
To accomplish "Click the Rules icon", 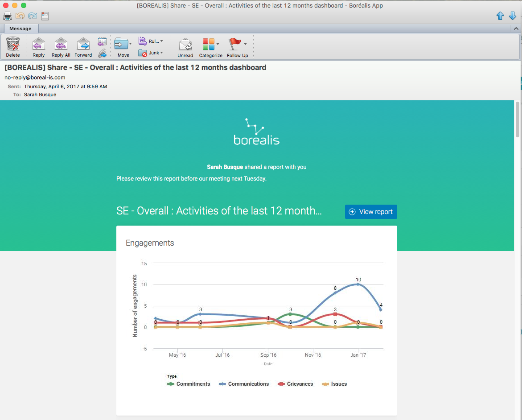I will [143, 41].
